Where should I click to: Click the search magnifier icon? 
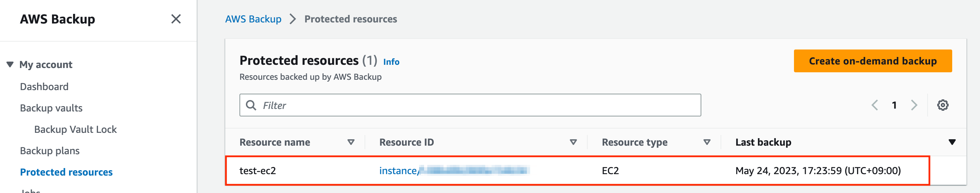click(251, 105)
